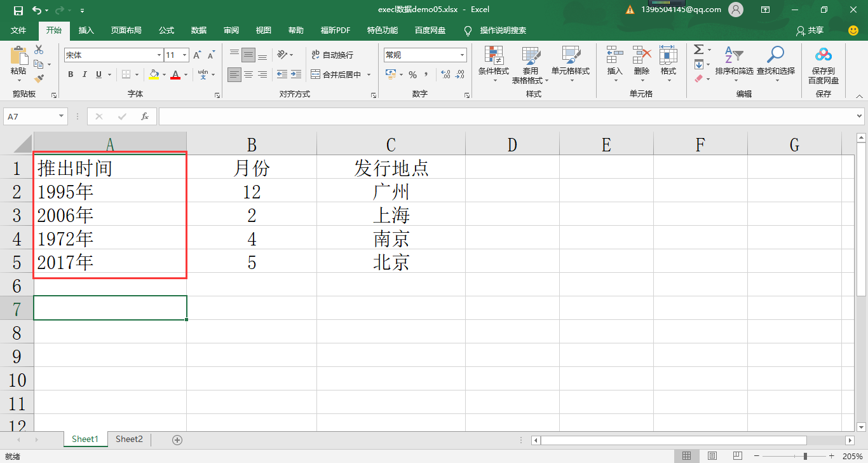Apply percent style

tap(412, 74)
